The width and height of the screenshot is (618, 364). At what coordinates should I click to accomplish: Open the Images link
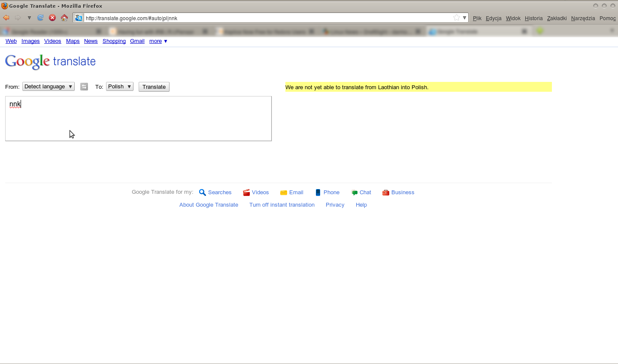point(30,41)
